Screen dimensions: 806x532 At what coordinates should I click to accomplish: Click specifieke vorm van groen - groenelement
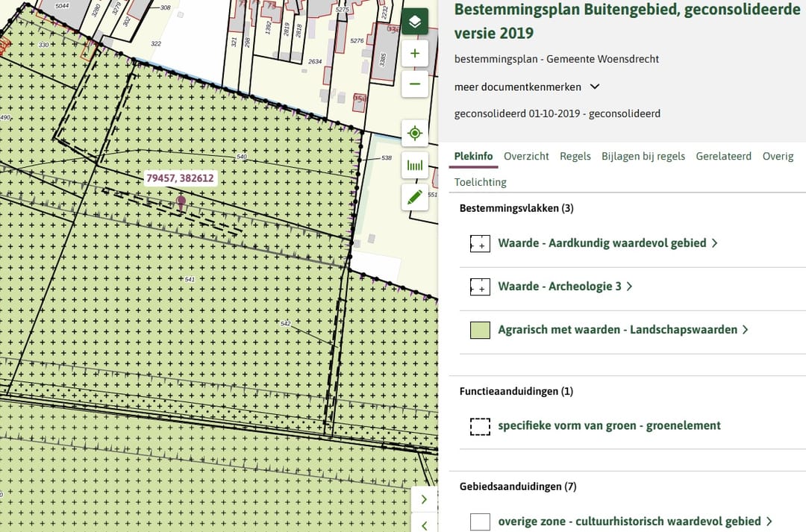(609, 426)
